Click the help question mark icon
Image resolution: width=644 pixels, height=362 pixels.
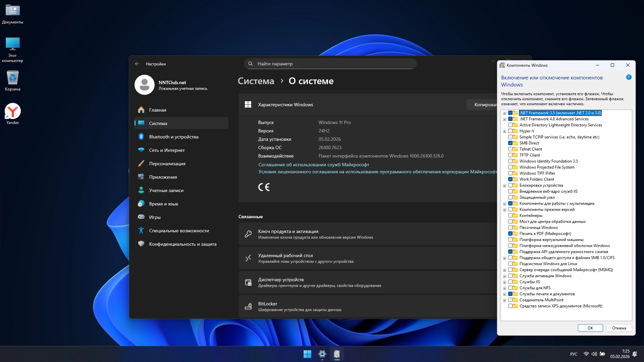click(x=629, y=77)
